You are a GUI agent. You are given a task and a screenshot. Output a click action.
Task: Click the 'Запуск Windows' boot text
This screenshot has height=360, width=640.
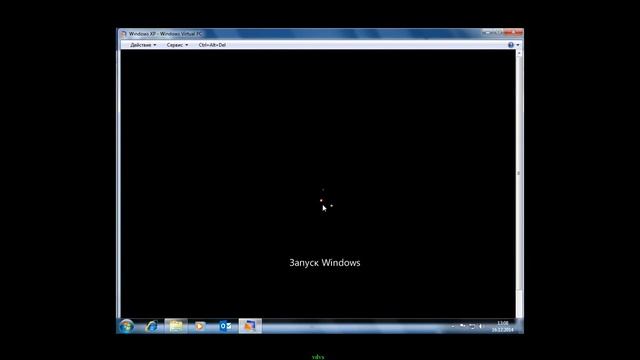coord(325,263)
